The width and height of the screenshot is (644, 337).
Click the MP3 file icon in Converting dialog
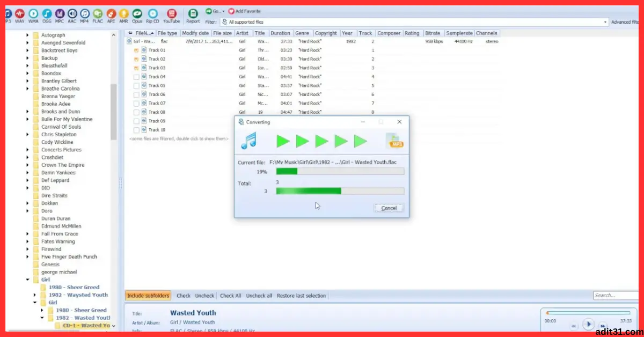click(x=395, y=141)
